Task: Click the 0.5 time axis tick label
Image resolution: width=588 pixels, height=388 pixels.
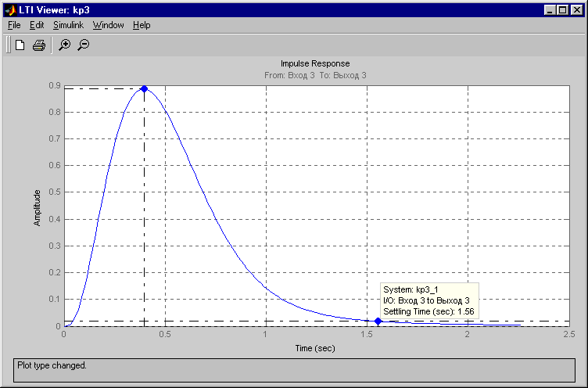Action: click(165, 334)
